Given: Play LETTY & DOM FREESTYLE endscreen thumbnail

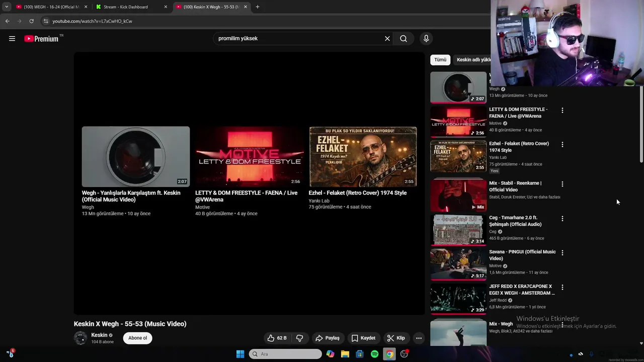Looking at the screenshot, I should (x=249, y=156).
